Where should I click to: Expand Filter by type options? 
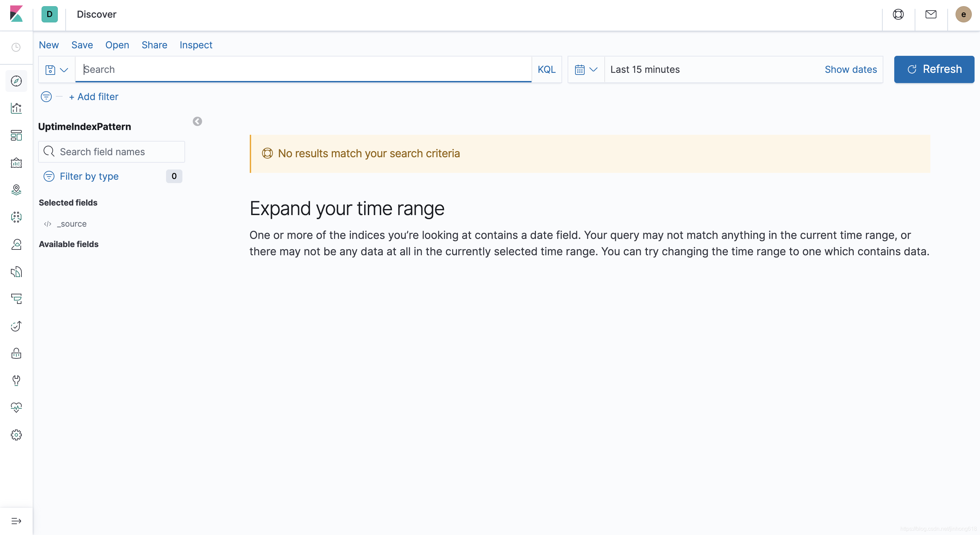(x=89, y=176)
